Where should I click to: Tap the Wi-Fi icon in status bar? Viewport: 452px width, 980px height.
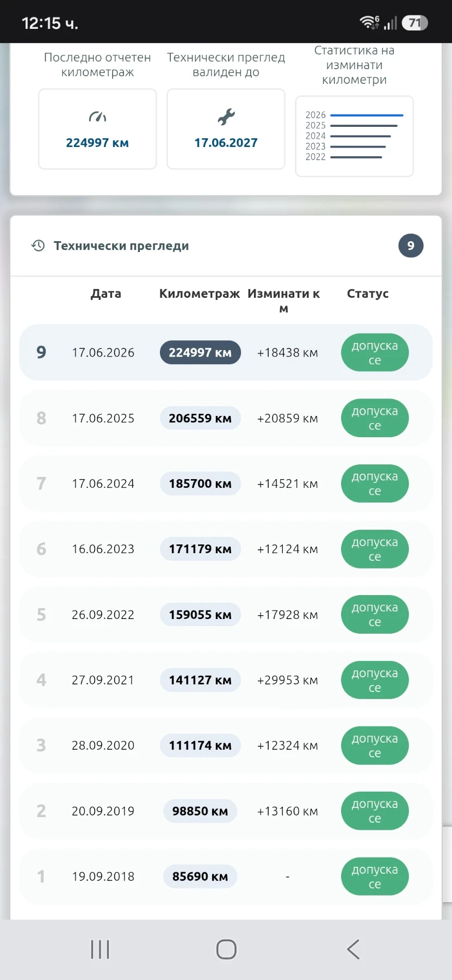(x=369, y=22)
